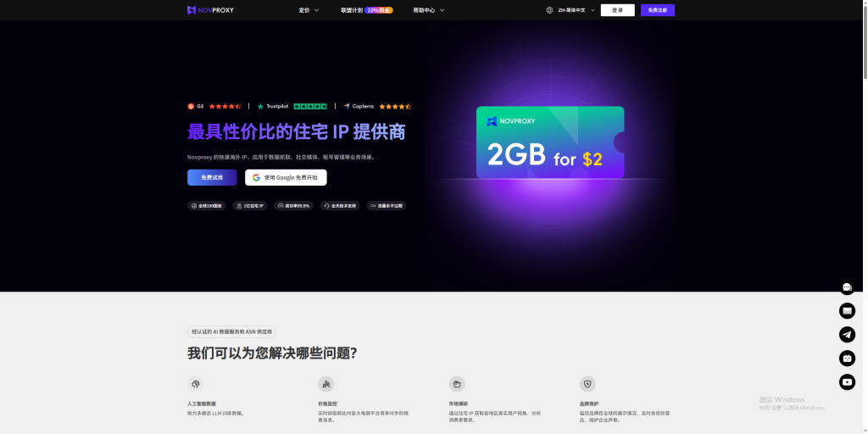Expand the 帮助中心 help center dropdown

pyautogui.click(x=428, y=10)
